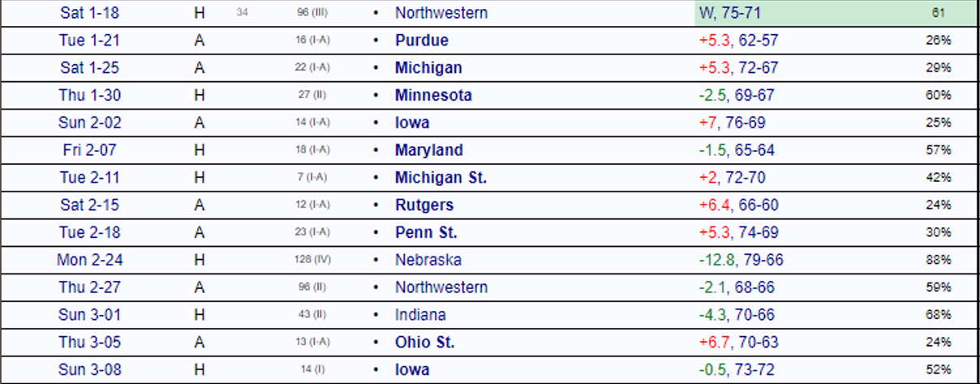Open the Northwestern link in Thu 2-27 row
The image size is (980, 384).
(441, 287)
